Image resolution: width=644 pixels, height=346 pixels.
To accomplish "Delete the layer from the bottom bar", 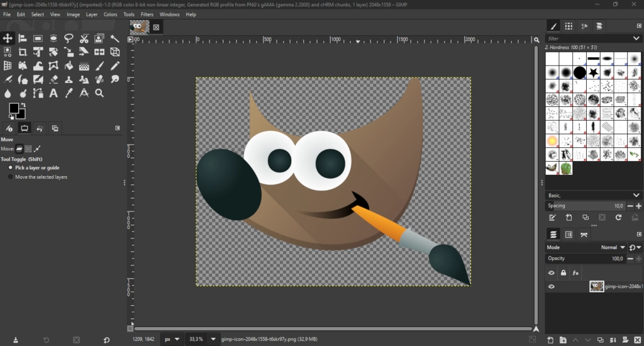I will (x=638, y=340).
